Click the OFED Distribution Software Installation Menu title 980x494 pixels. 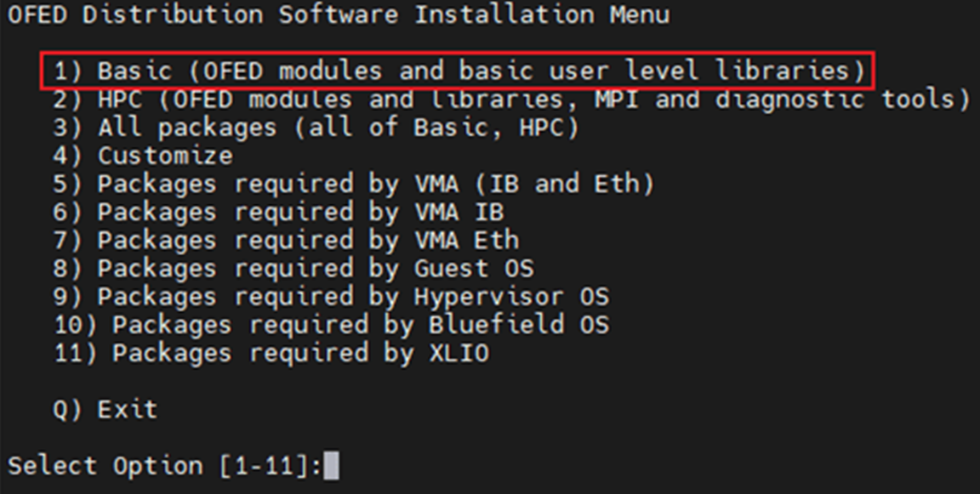click(338, 14)
